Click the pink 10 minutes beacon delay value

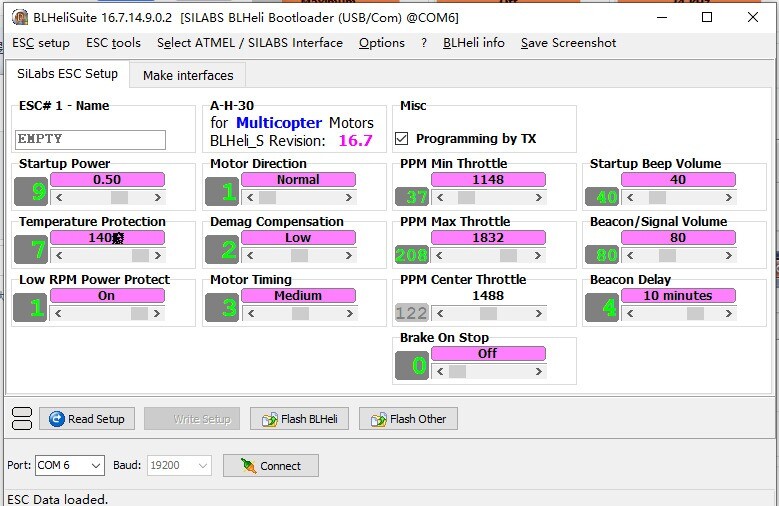click(x=678, y=296)
